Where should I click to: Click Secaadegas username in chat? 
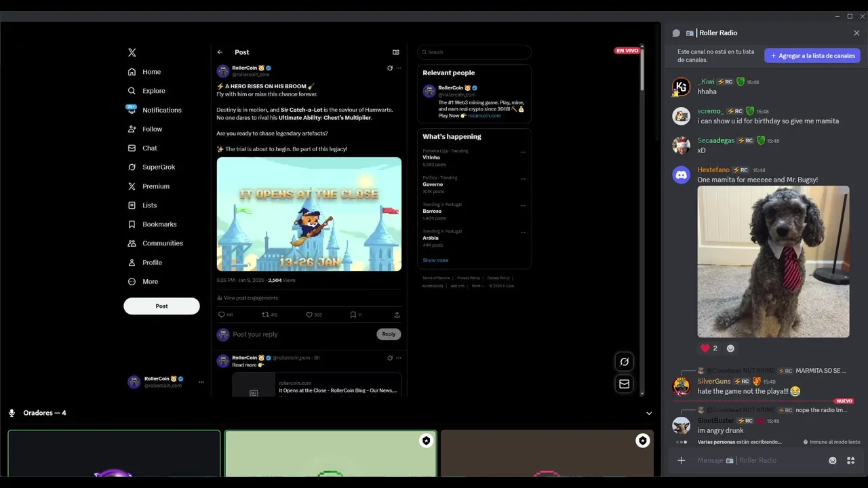(x=716, y=140)
